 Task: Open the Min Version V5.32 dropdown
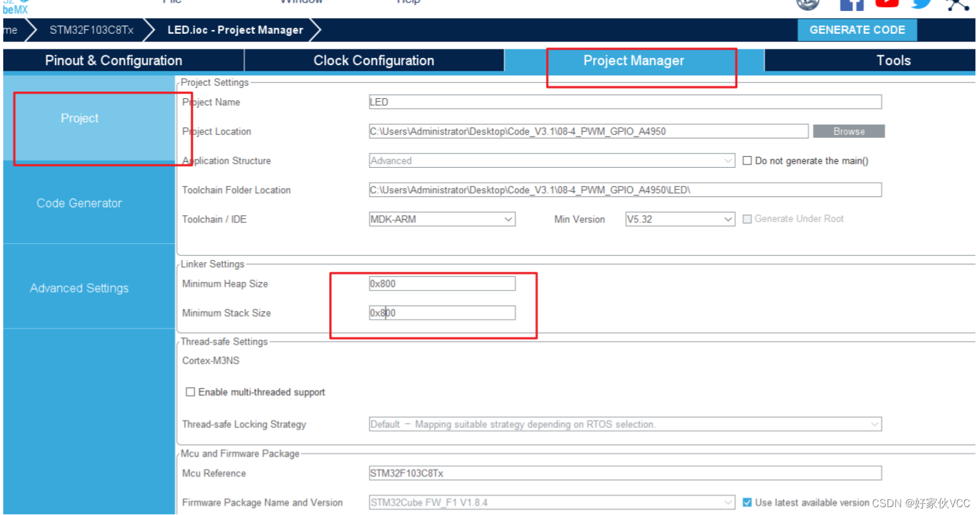click(680, 219)
